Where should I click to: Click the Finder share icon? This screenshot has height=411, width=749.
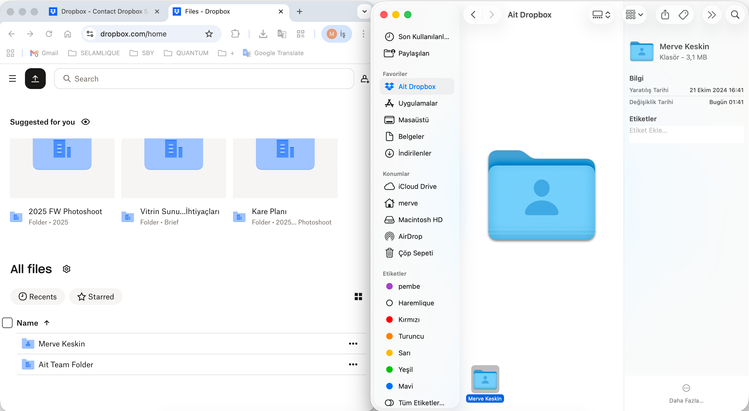(665, 15)
